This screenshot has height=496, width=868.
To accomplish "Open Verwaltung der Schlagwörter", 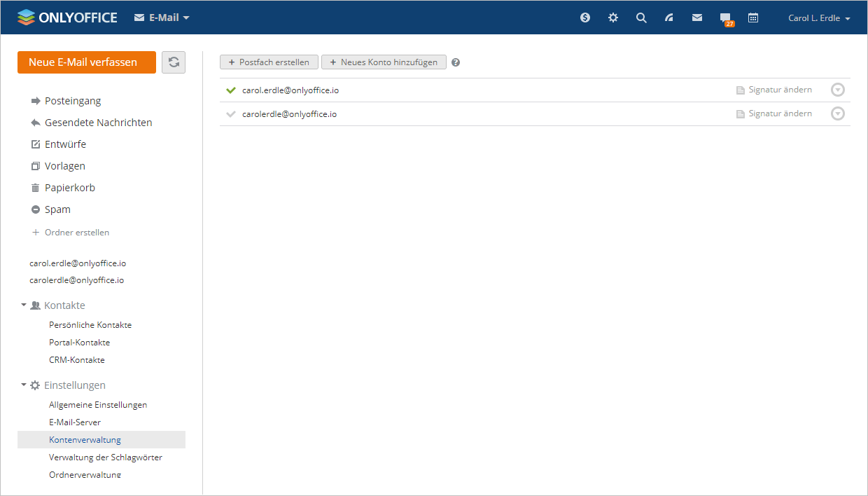I will pos(106,457).
